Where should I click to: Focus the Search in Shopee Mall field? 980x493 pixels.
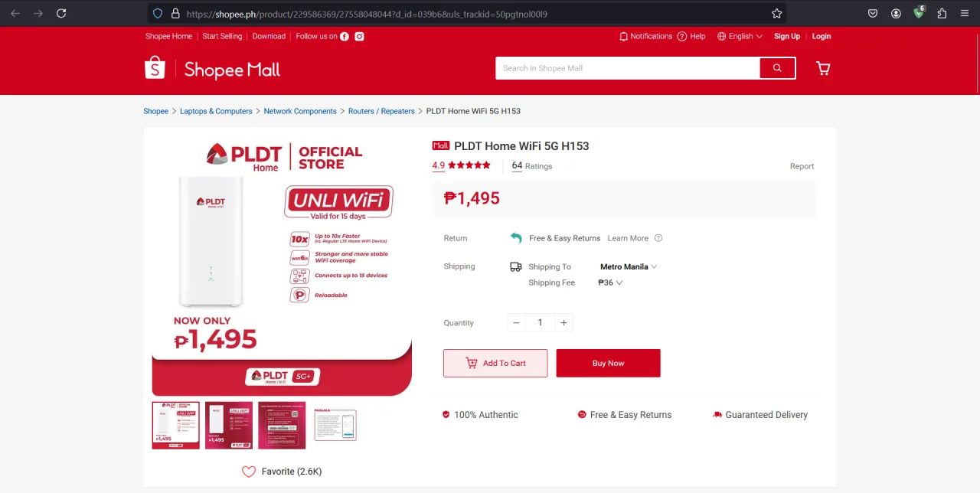pos(627,68)
